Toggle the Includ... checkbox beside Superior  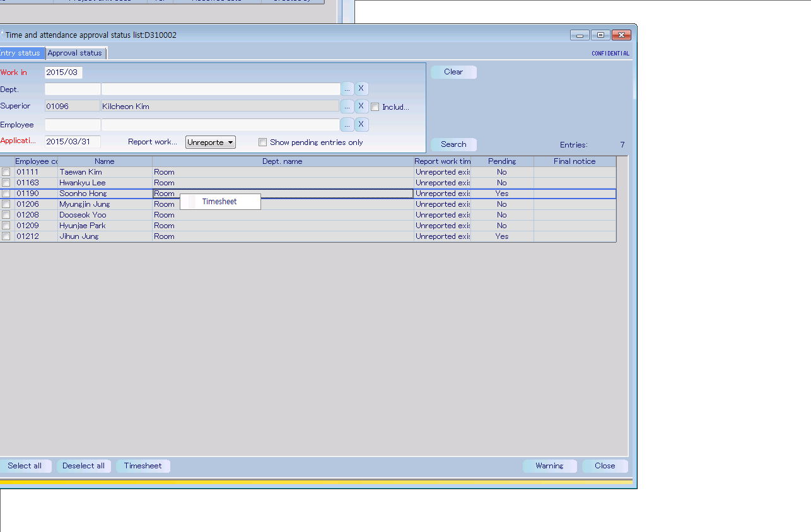tap(375, 107)
